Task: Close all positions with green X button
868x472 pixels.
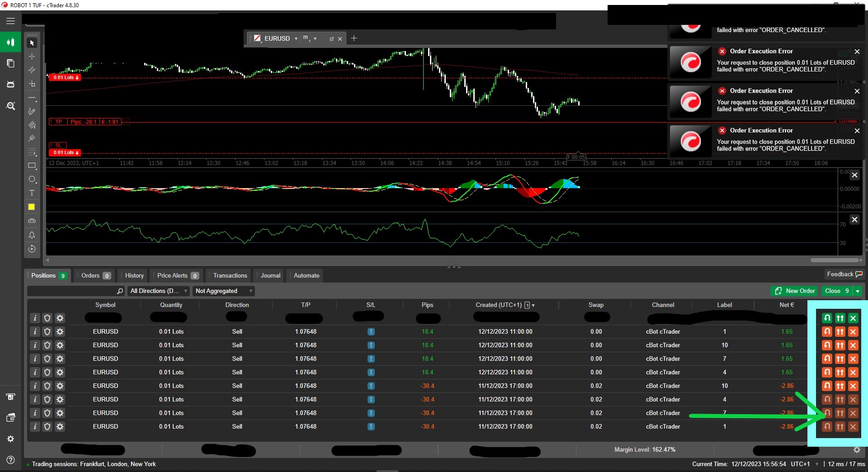Action: (x=853, y=318)
